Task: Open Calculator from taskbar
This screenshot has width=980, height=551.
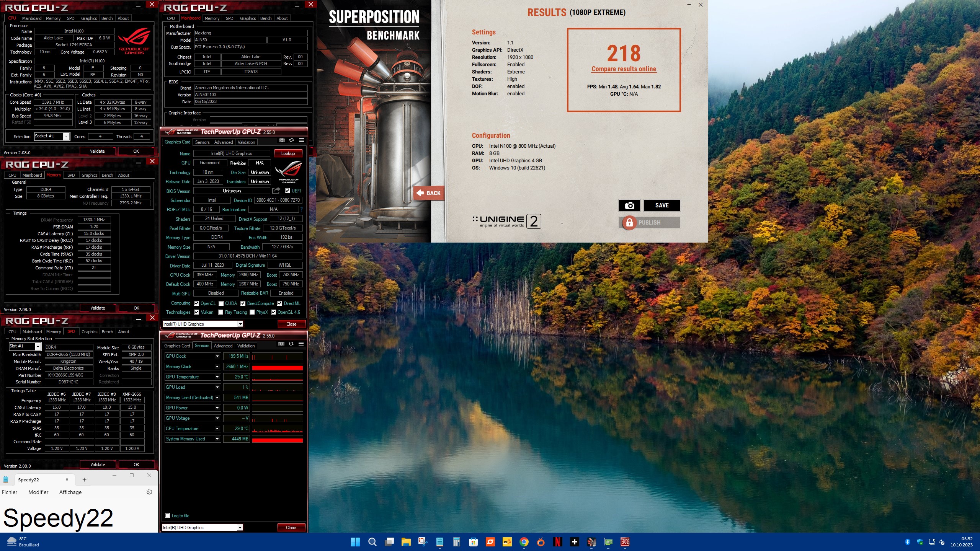Action: (456, 542)
